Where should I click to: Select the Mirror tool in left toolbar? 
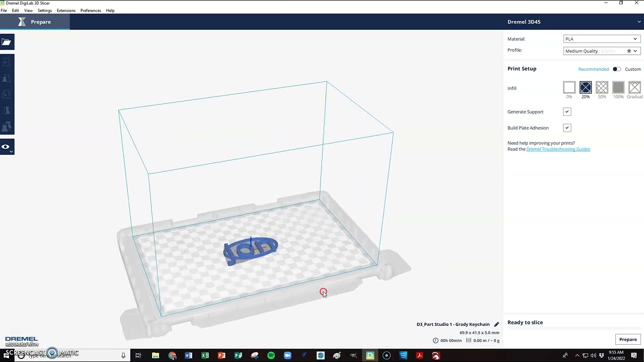7,111
